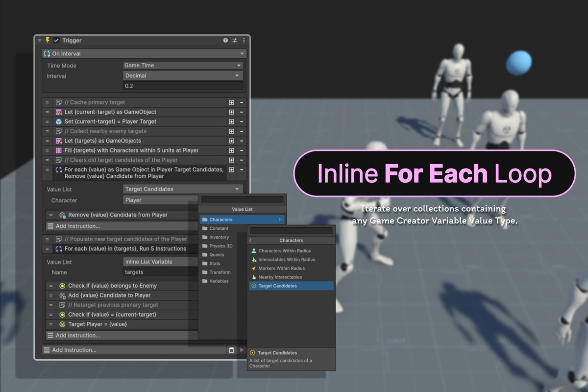The width and height of the screenshot is (588, 392).
Task: Open the Inline List Variable dropdown
Action: pos(161,262)
